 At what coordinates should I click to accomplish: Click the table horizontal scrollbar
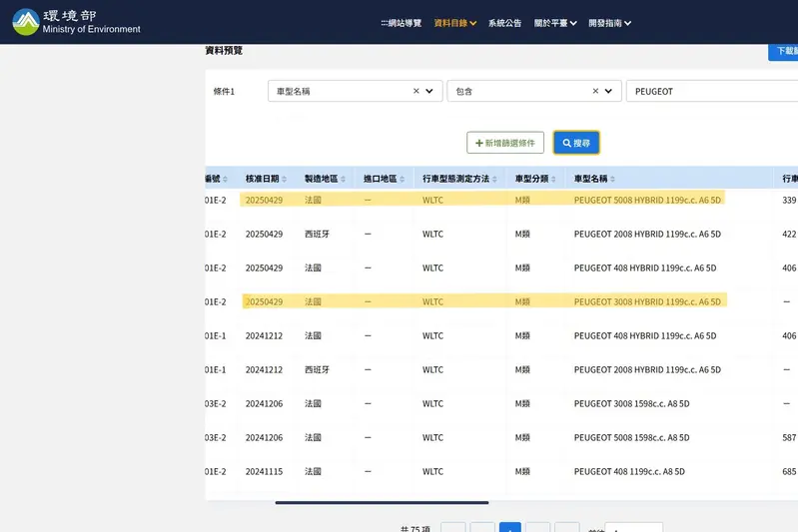[x=382, y=502]
